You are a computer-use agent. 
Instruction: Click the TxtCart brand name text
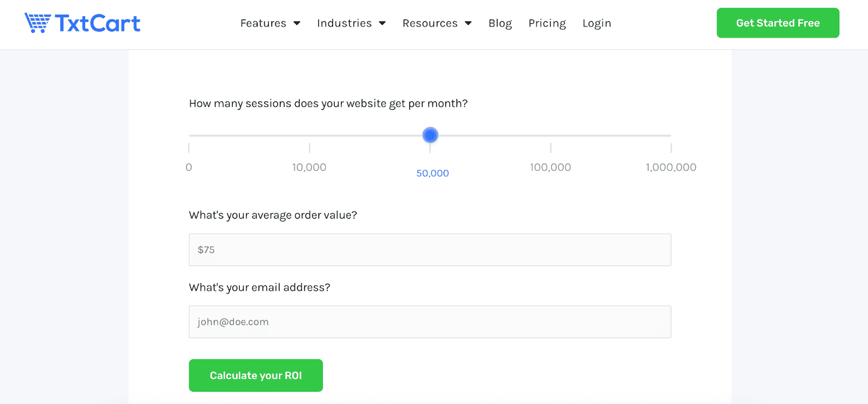(x=98, y=23)
